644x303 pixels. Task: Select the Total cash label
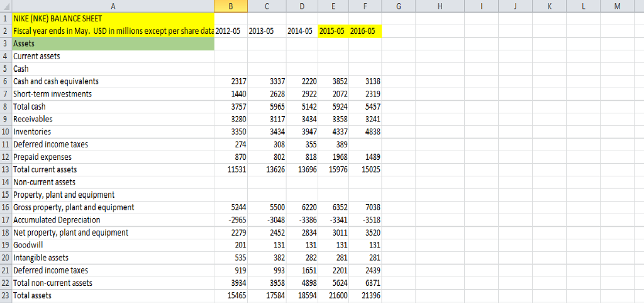pos(113,107)
